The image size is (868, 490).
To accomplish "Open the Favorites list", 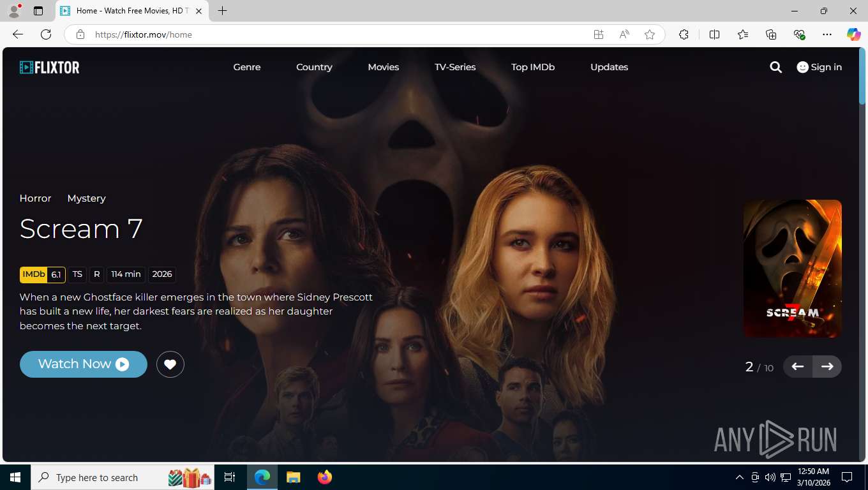I will click(x=743, y=34).
